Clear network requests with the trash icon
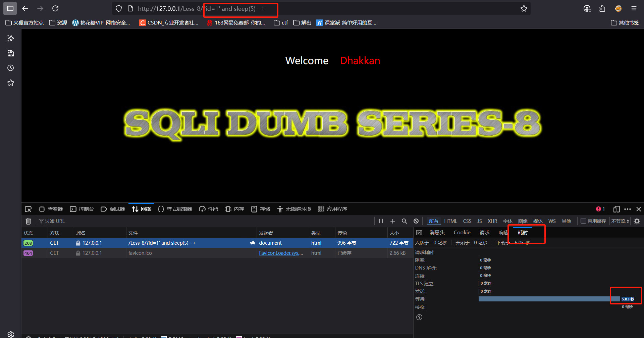 (28, 221)
